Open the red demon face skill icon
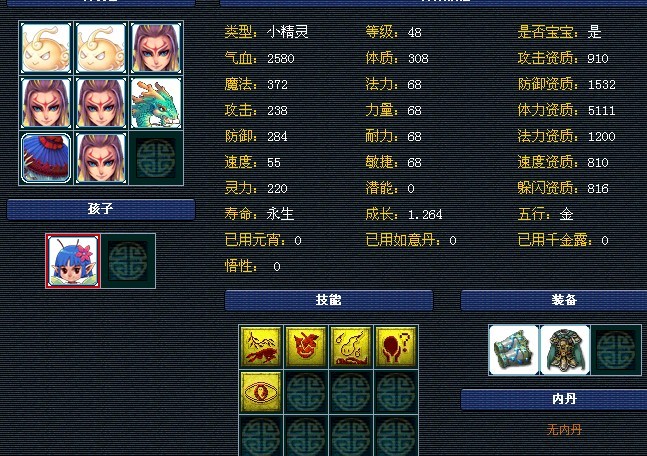The width and height of the screenshot is (647, 456). click(x=306, y=347)
